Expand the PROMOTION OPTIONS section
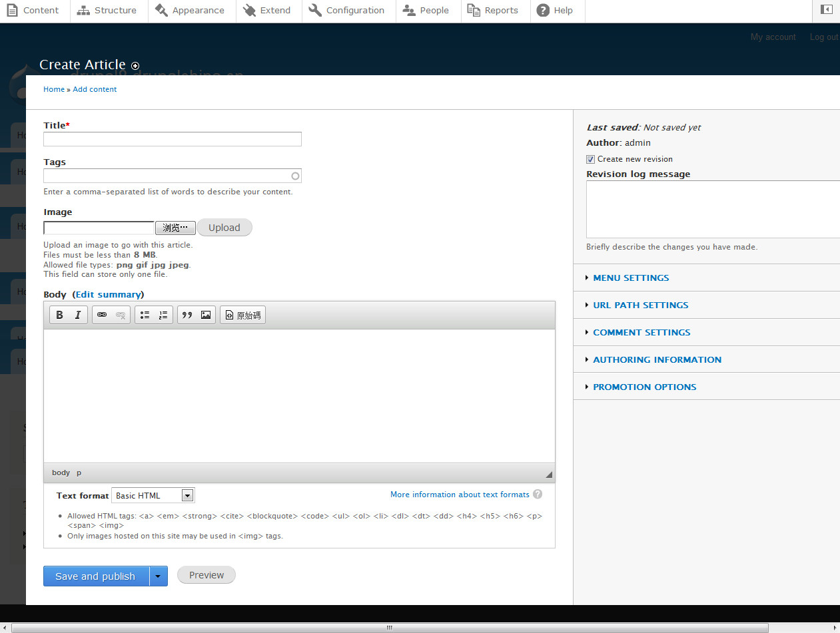 coord(644,387)
